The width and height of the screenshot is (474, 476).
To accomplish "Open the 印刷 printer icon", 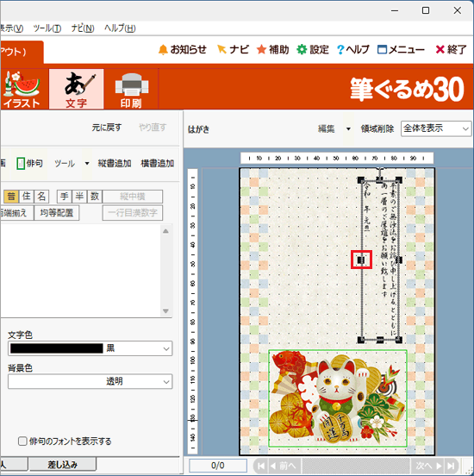I will point(131,90).
